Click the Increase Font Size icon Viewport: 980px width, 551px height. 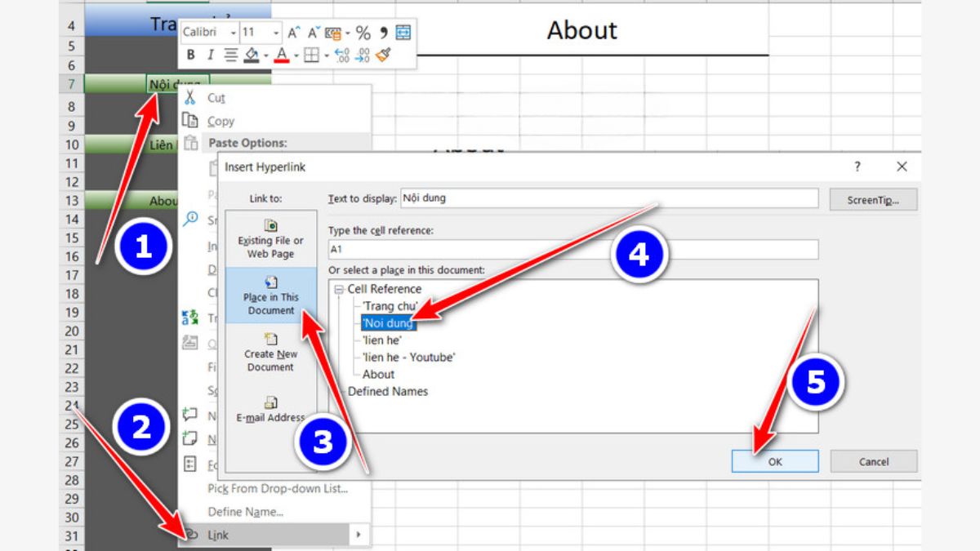(293, 33)
